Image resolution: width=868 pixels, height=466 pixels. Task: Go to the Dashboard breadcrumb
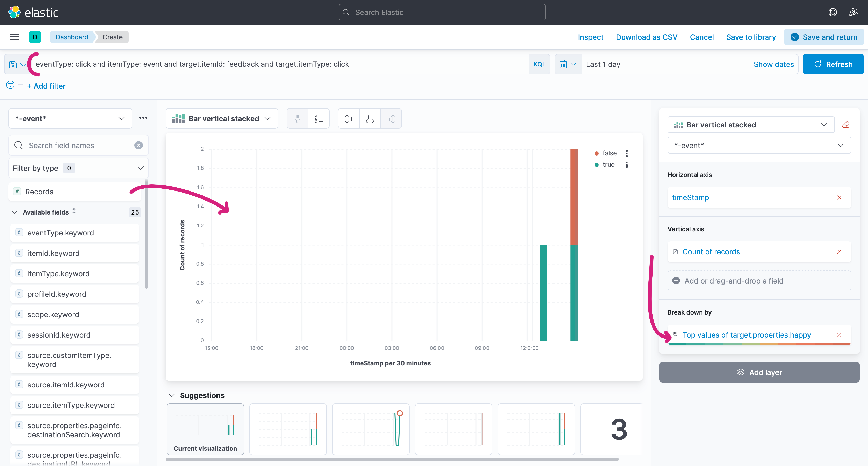tap(72, 37)
